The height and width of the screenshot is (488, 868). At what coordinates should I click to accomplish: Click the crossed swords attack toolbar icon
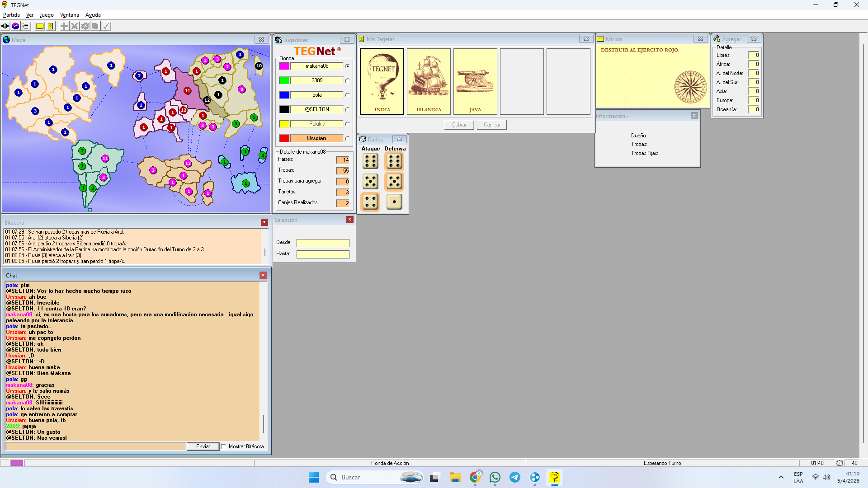pyautogui.click(x=75, y=26)
